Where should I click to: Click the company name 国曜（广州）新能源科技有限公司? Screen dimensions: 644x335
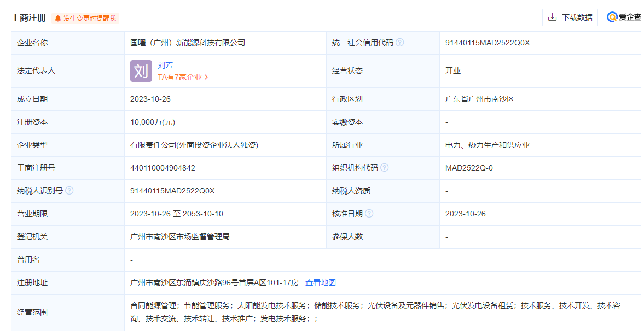click(x=187, y=43)
